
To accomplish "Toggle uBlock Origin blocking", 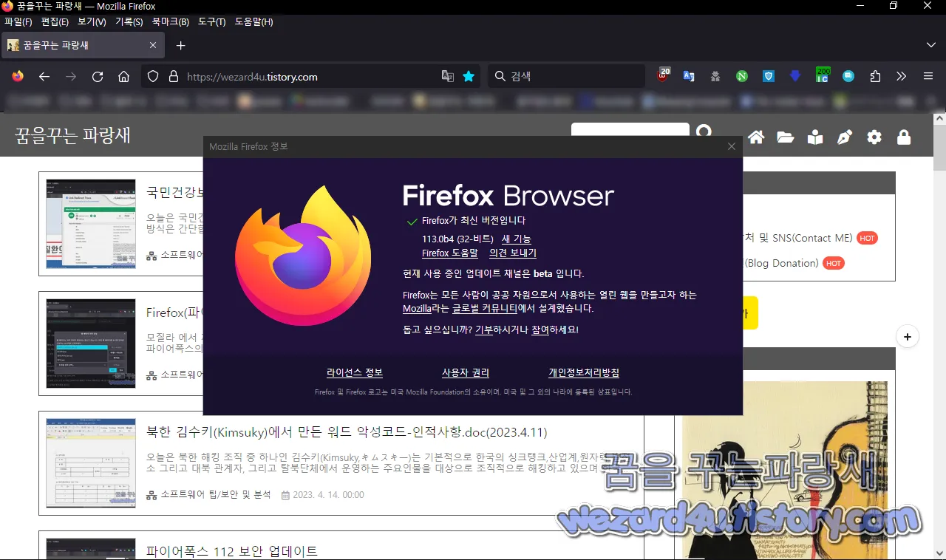I will pos(663,75).
